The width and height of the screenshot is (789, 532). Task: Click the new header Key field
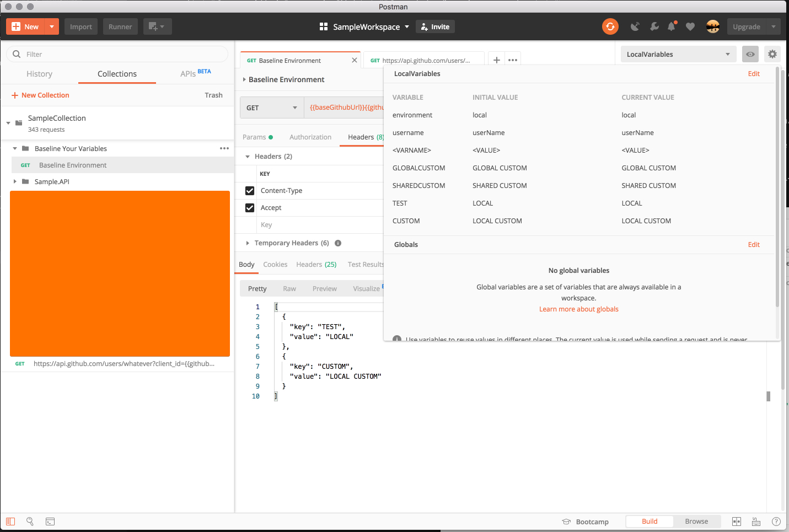tap(320, 225)
